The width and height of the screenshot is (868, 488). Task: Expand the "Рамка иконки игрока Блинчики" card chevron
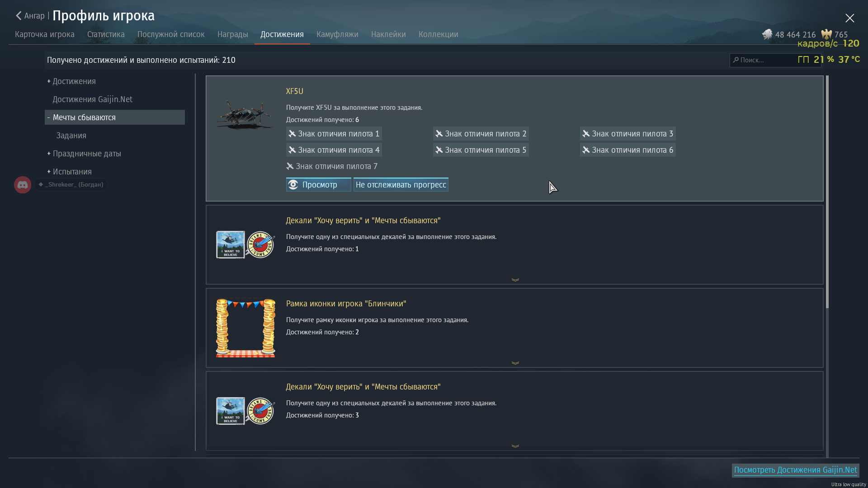[x=515, y=363]
